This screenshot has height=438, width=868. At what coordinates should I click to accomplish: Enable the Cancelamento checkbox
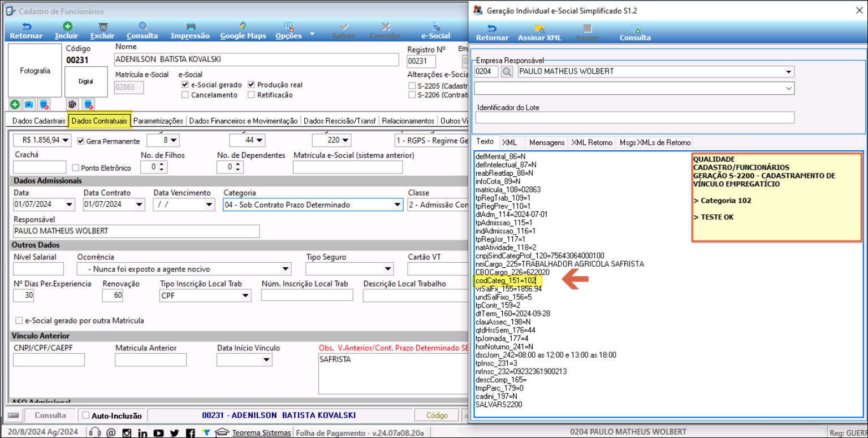(185, 95)
